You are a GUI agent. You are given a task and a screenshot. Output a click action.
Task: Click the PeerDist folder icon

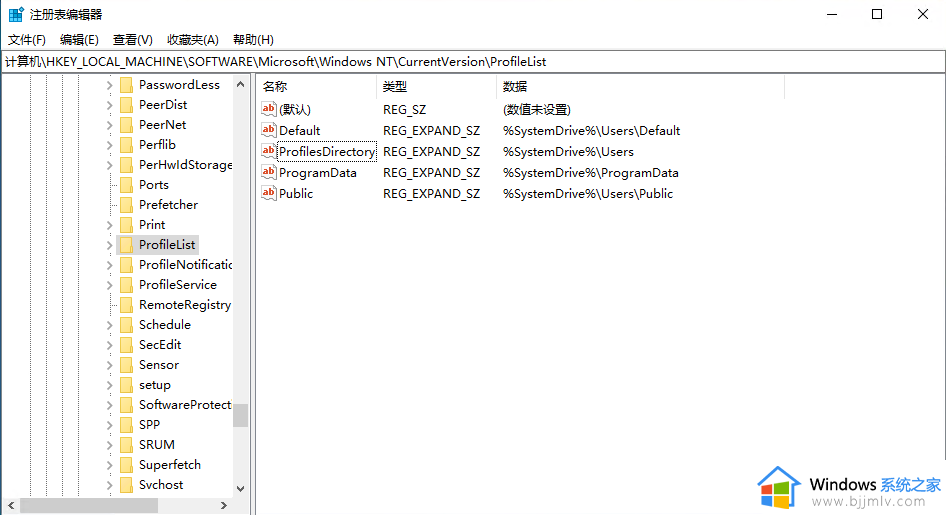point(126,105)
